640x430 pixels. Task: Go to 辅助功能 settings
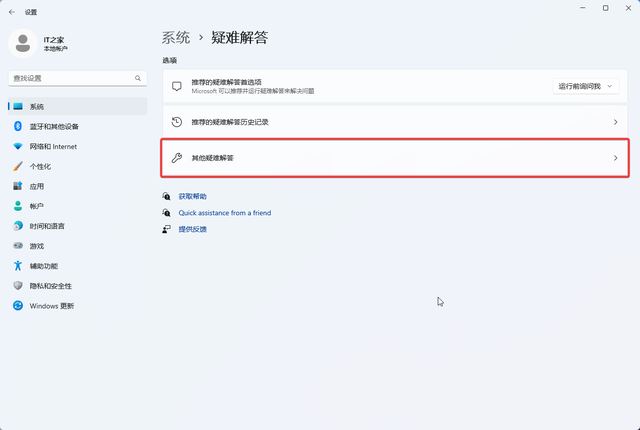[x=78, y=266]
